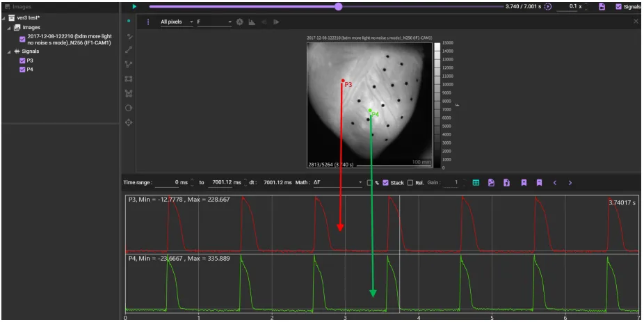Uncheck the P4 signal checkbox

pos(22,70)
